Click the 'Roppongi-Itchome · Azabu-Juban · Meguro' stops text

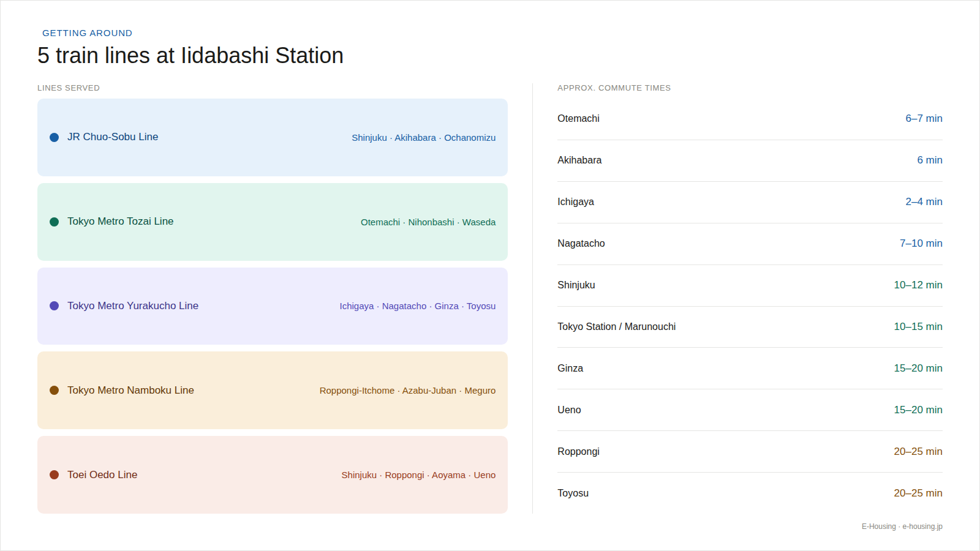[x=407, y=391]
